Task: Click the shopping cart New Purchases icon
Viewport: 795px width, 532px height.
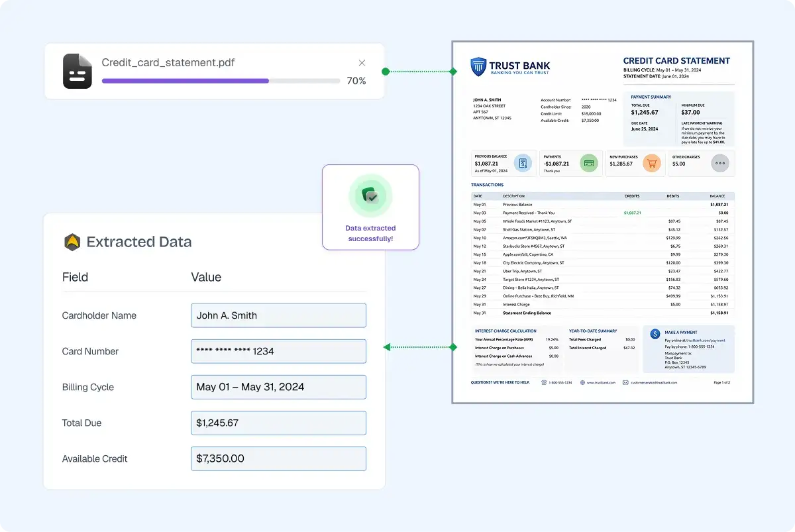Action: coord(652,162)
